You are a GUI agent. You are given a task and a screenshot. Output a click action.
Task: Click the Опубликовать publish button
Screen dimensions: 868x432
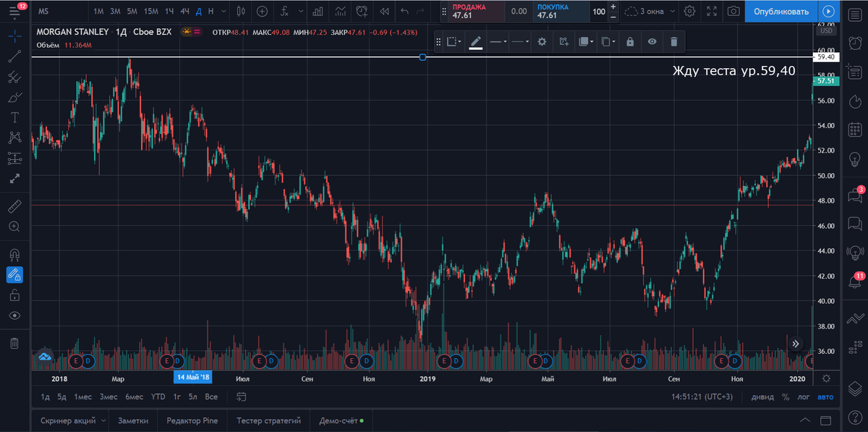coord(781,12)
